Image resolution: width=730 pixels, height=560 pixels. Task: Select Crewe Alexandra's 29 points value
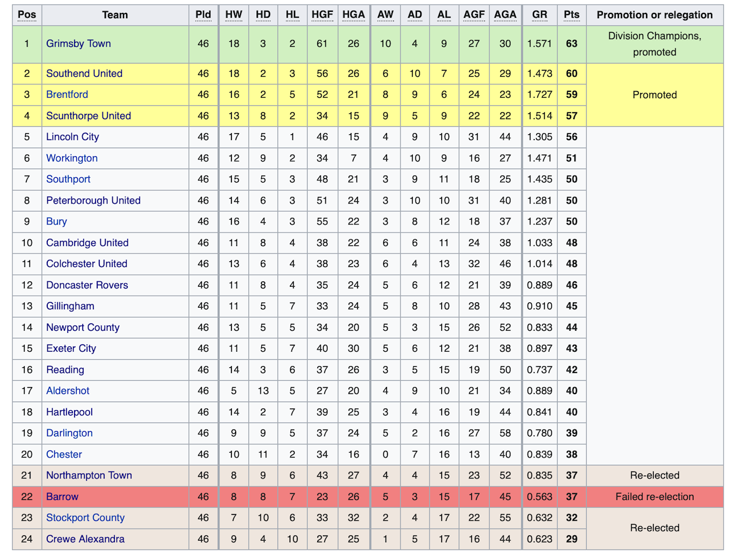coord(572,539)
